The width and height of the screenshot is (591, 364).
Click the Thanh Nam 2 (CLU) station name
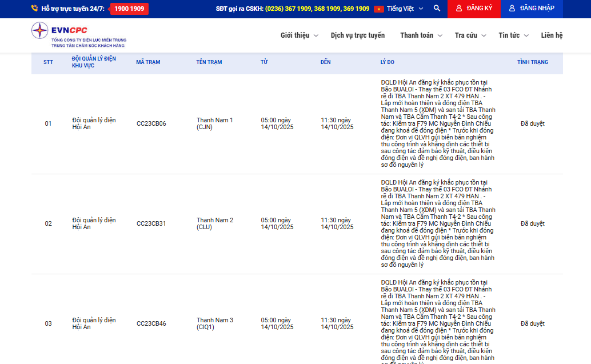pyautogui.click(x=215, y=223)
